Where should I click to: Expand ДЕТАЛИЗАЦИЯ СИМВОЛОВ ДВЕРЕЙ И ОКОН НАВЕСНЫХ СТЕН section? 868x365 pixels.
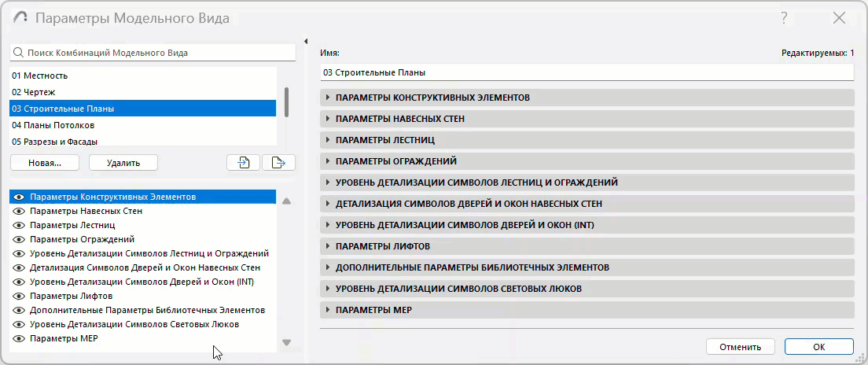[587, 204]
